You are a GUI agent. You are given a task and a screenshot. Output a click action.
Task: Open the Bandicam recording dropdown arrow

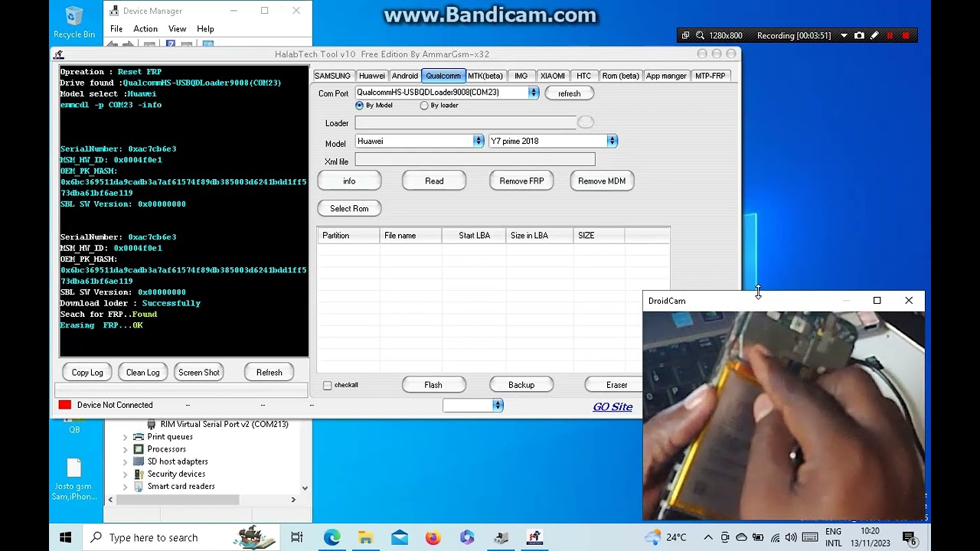coord(844,35)
